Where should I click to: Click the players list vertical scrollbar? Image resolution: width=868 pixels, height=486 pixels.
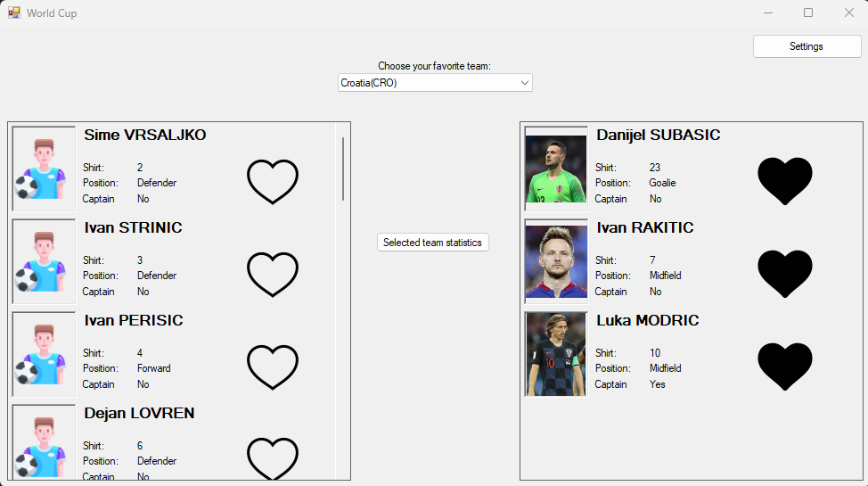[x=343, y=169]
